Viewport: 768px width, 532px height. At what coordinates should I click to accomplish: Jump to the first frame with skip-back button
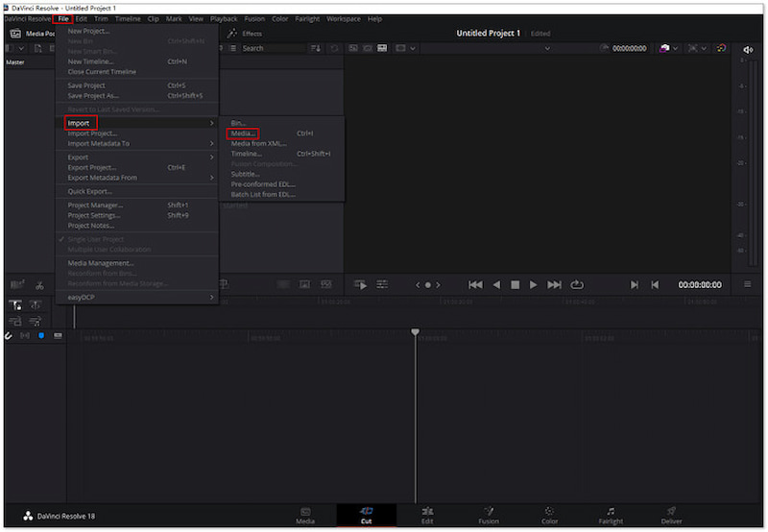(475, 285)
